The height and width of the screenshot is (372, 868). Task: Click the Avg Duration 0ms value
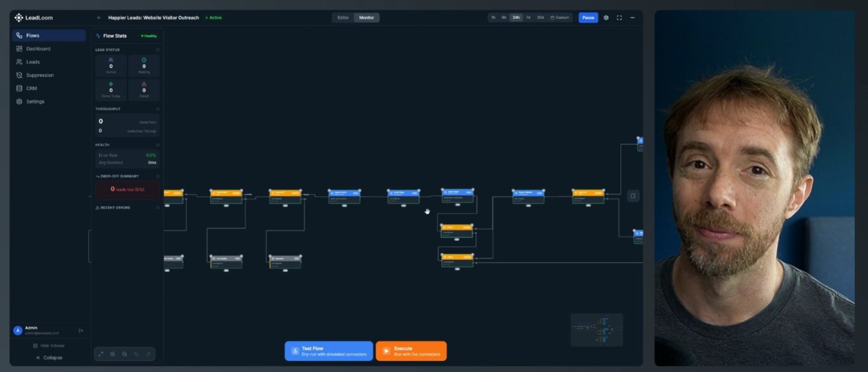click(x=152, y=162)
